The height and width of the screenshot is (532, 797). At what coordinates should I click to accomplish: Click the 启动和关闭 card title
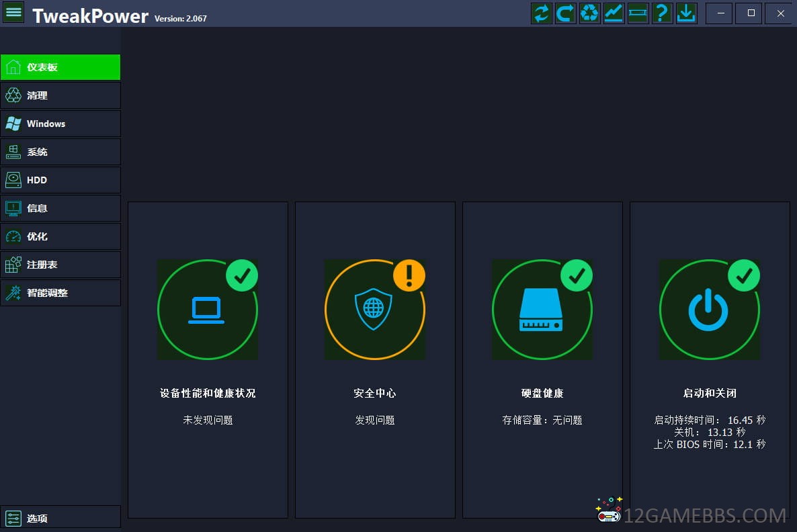[x=710, y=393]
